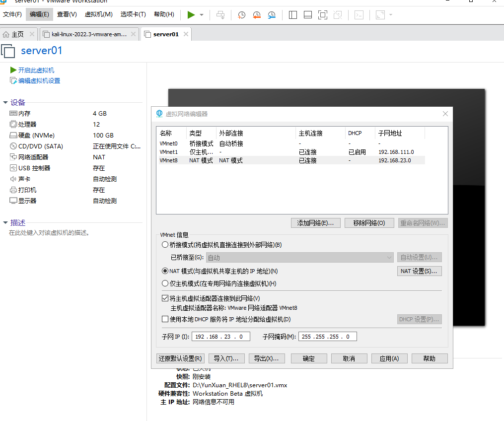
Task: Click the 还原默认设置(R) button
Action: (180, 358)
